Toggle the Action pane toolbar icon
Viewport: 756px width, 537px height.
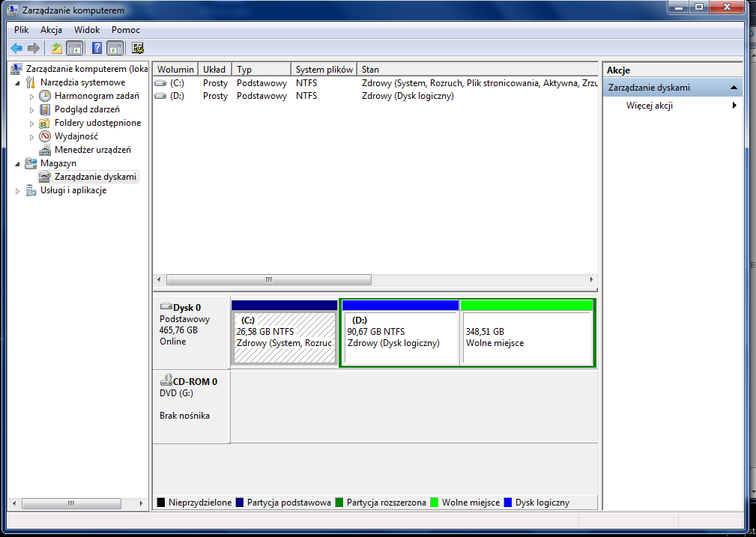pyautogui.click(x=115, y=48)
